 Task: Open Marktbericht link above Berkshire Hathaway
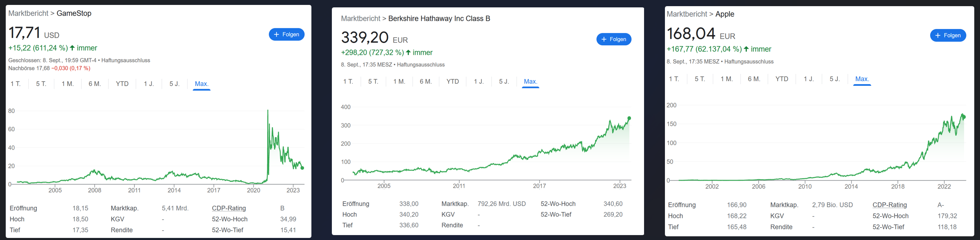click(360, 18)
